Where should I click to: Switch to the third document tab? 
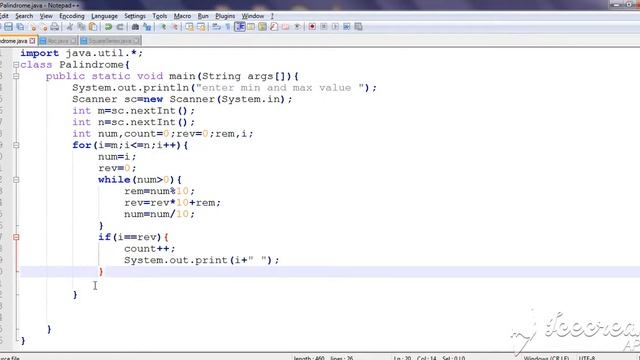(110, 41)
